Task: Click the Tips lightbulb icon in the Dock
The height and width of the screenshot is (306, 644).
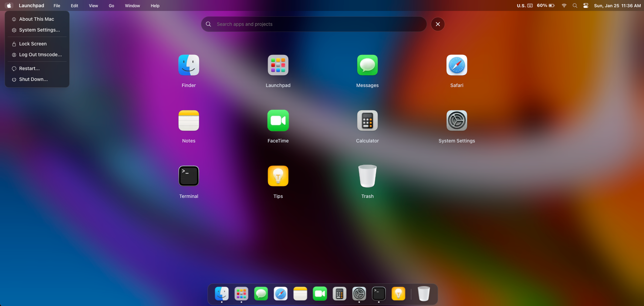Action: click(398, 293)
